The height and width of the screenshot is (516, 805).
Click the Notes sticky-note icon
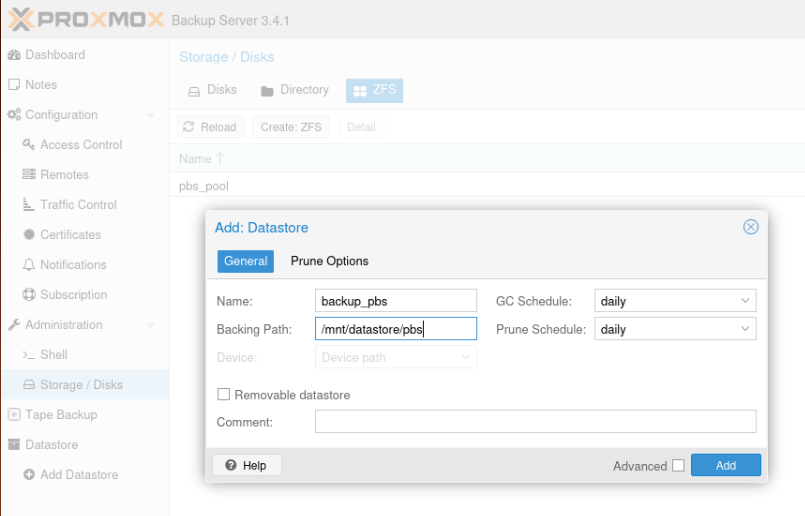coord(14,85)
